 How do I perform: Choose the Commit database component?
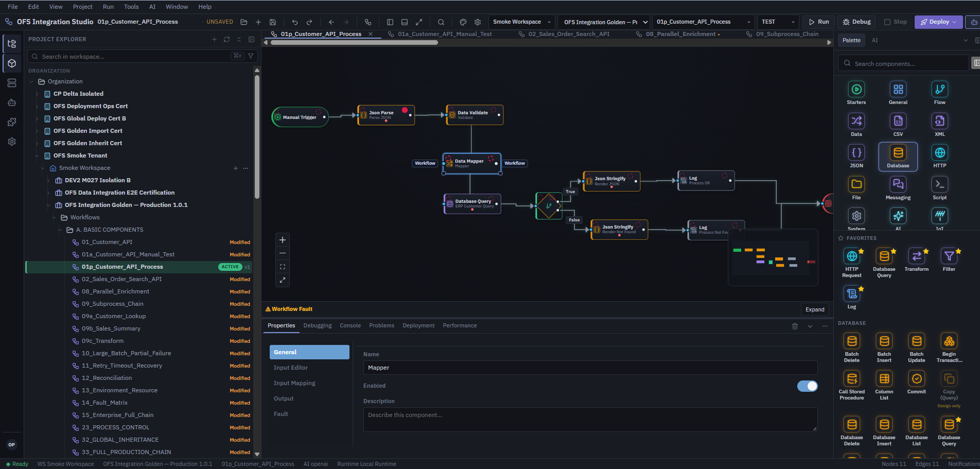(x=916, y=383)
